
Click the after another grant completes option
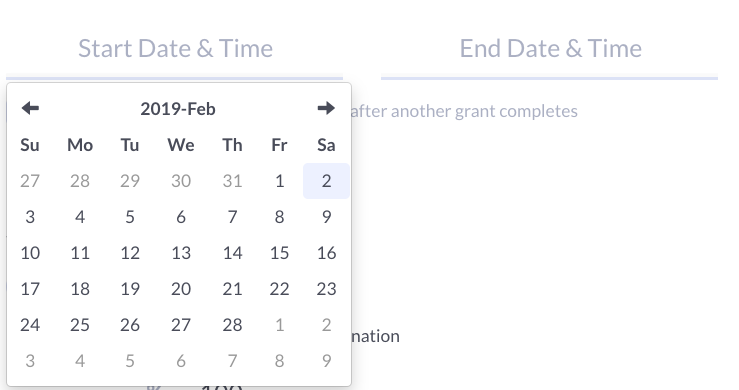pyautogui.click(x=464, y=111)
